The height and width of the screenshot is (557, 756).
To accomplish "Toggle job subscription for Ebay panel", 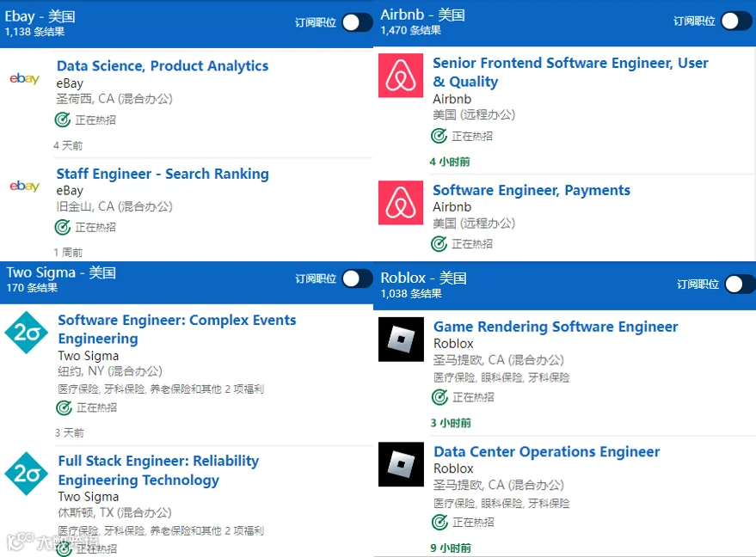I will coord(357,22).
